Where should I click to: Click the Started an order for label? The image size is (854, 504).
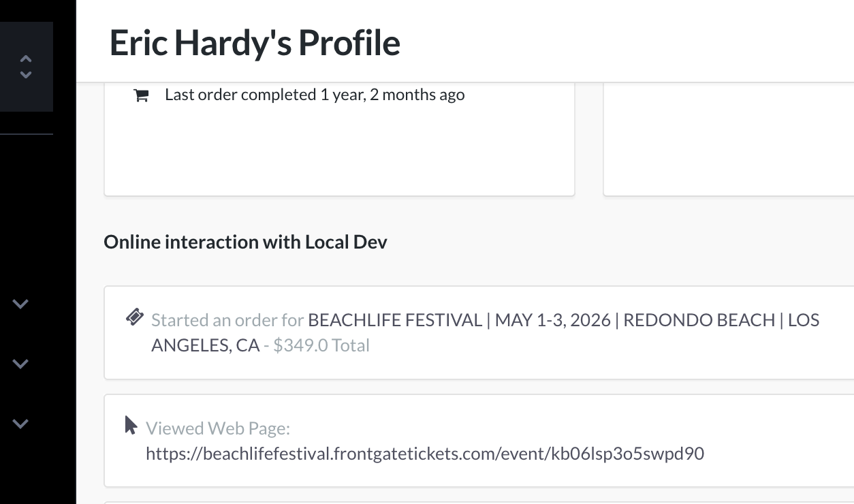click(x=227, y=320)
